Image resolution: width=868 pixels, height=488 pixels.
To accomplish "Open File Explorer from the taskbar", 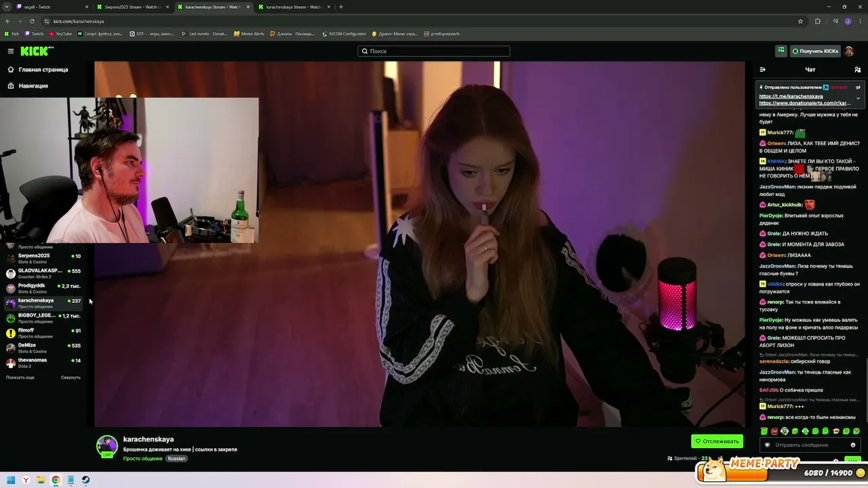I will pos(41,480).
